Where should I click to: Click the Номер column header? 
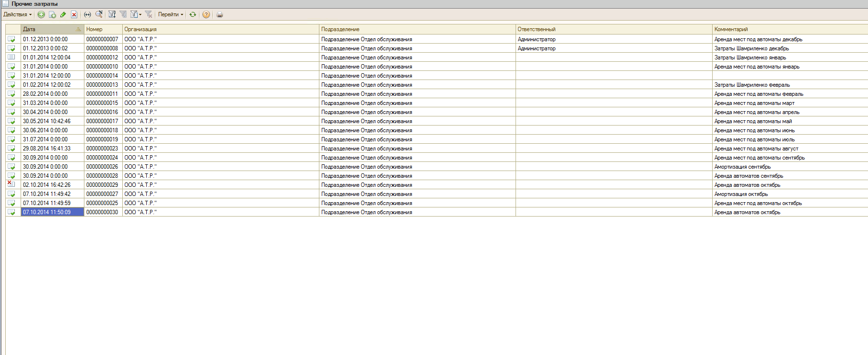[103, 29]
